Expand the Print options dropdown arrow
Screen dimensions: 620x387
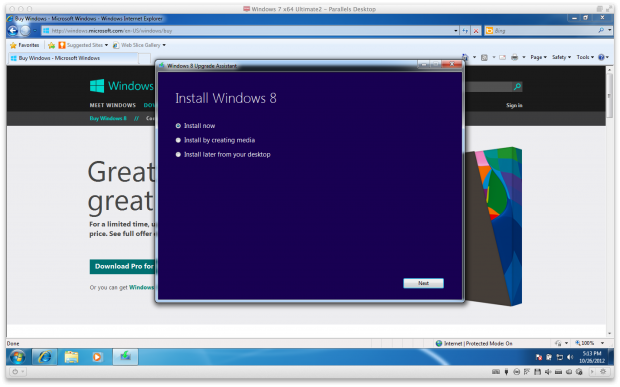pos(524,57)
